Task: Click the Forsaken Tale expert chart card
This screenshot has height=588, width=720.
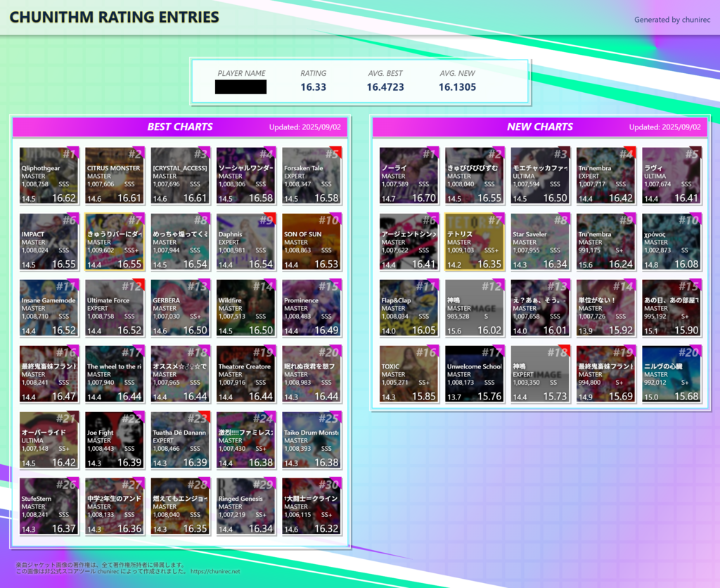Action: point(311,175)
